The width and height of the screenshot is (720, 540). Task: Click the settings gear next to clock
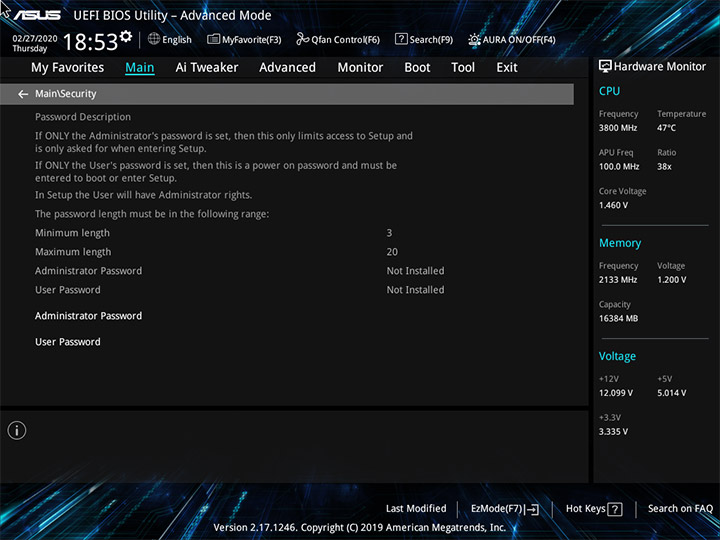click(x=125, y=36)
